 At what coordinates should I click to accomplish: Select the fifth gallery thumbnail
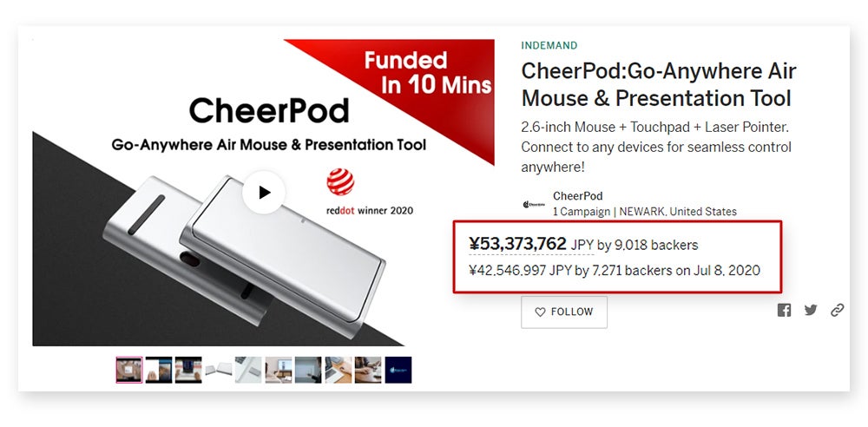(248, 370)
